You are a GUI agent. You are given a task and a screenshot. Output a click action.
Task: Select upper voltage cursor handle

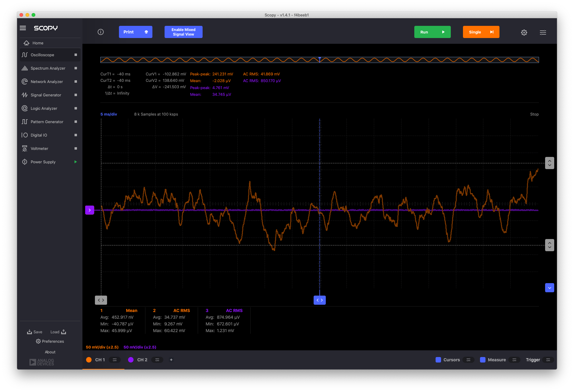pos(549,163)
